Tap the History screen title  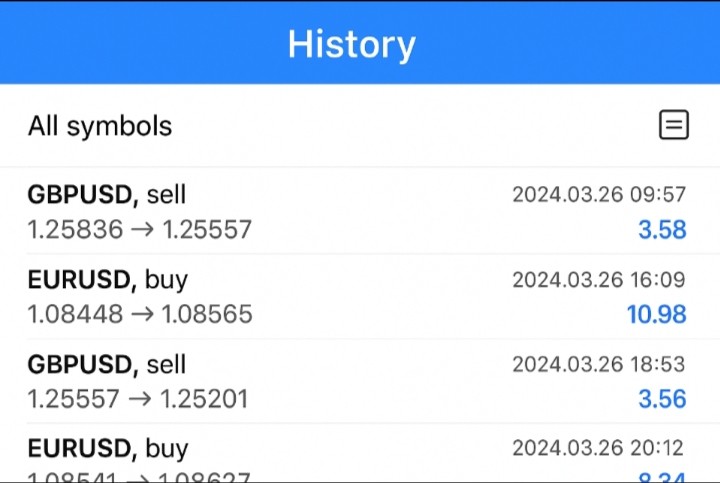pyautogui.click(x=351, y=44)
